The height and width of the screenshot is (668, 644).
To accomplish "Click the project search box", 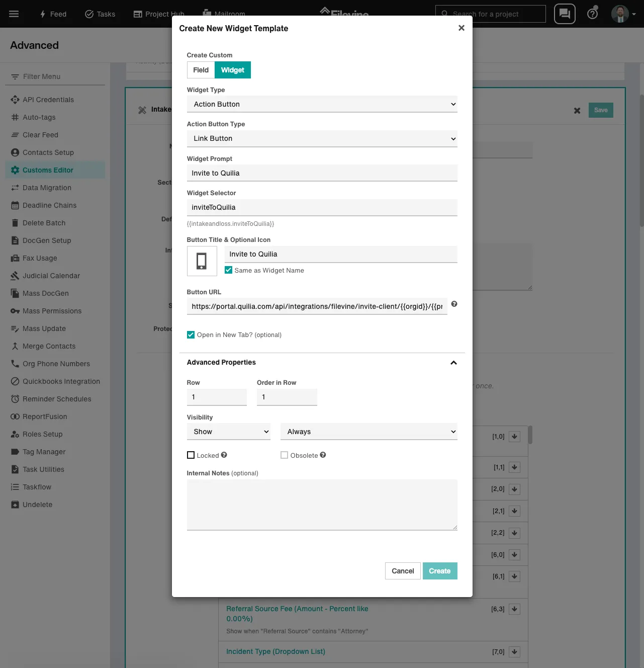I will tap(491, 14).
